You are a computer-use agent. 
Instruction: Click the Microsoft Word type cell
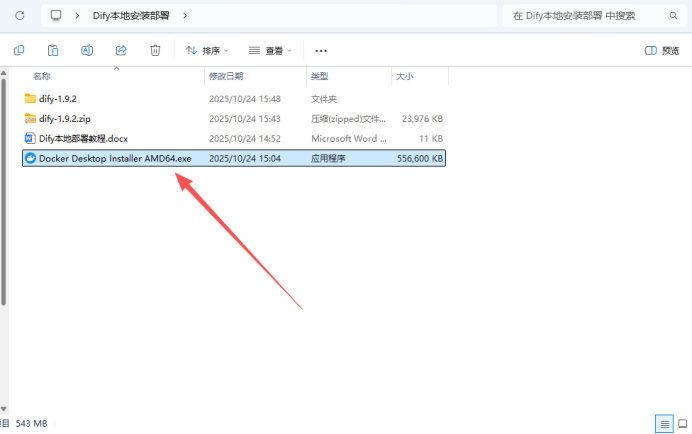pos(349,139)
